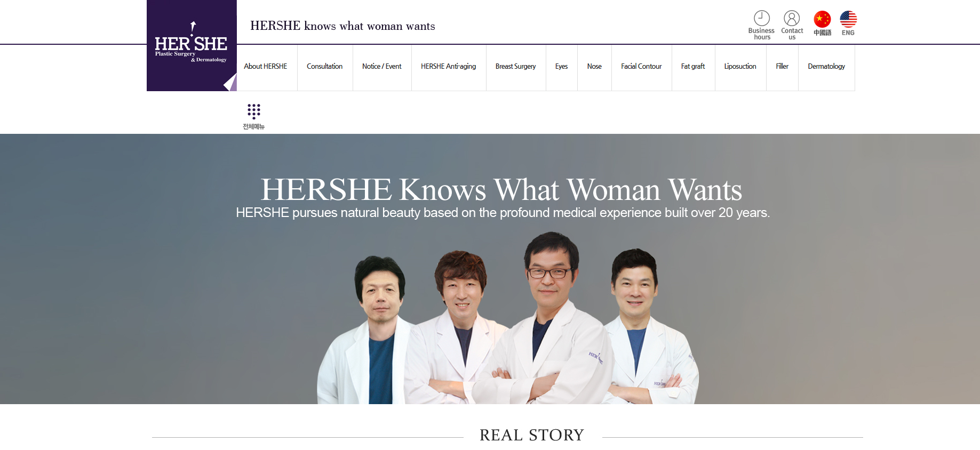The height and width of the screenshot is (450, 980).
Task: Open the Dermatology menu item
Action: 826,67
